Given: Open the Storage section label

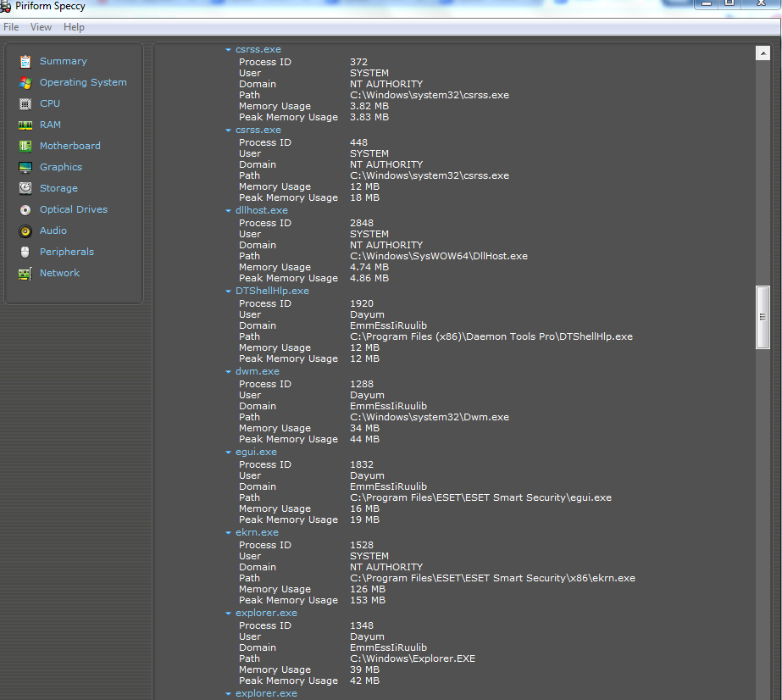Looking at the screenshot, I should coord(58,188).
